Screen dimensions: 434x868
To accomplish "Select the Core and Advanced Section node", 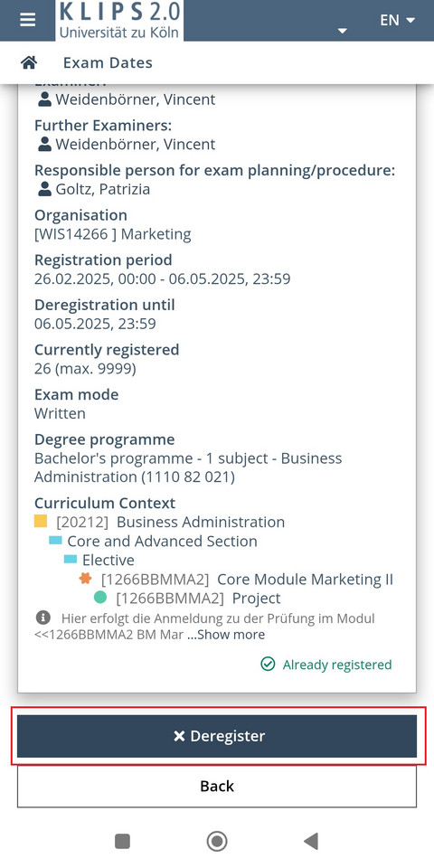I will tap(162, 541).
